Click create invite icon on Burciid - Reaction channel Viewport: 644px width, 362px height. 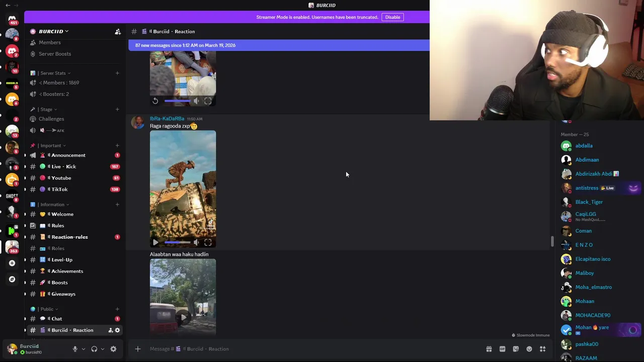(x=110, y=330)
